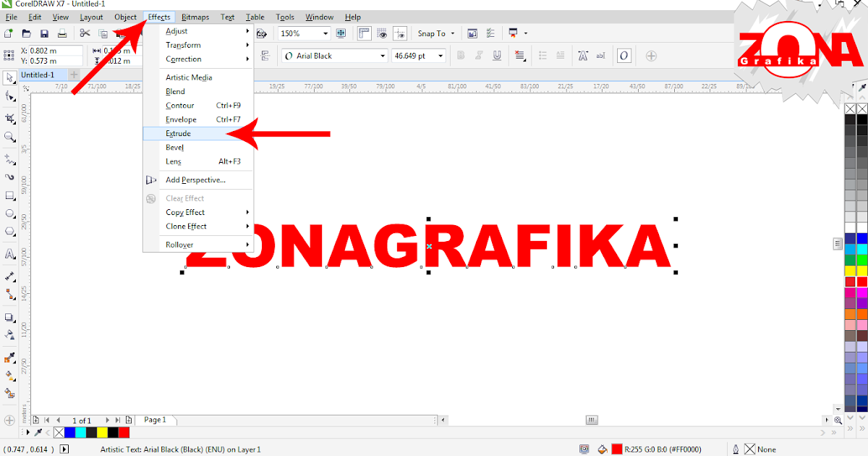Open the Application launcher icon

click(514, 33)
